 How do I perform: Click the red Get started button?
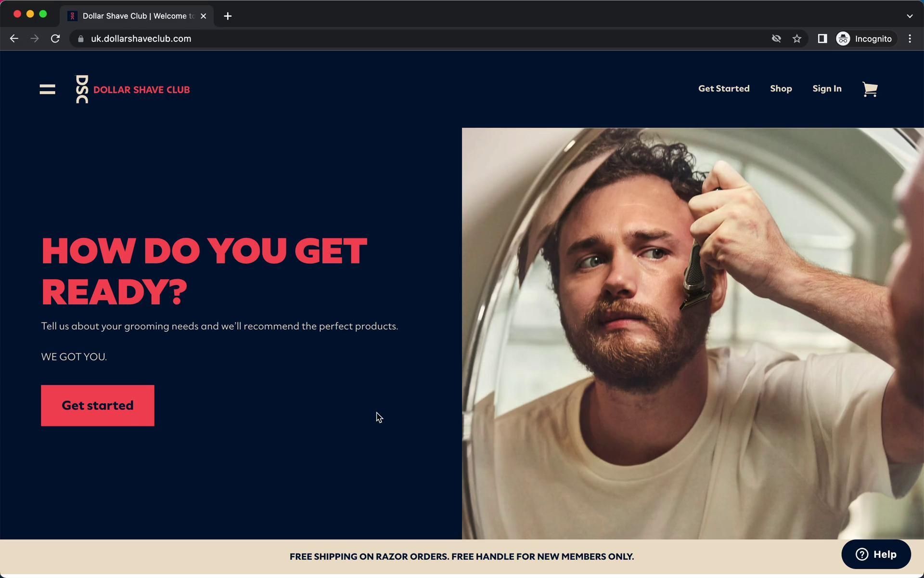point(98,406)
